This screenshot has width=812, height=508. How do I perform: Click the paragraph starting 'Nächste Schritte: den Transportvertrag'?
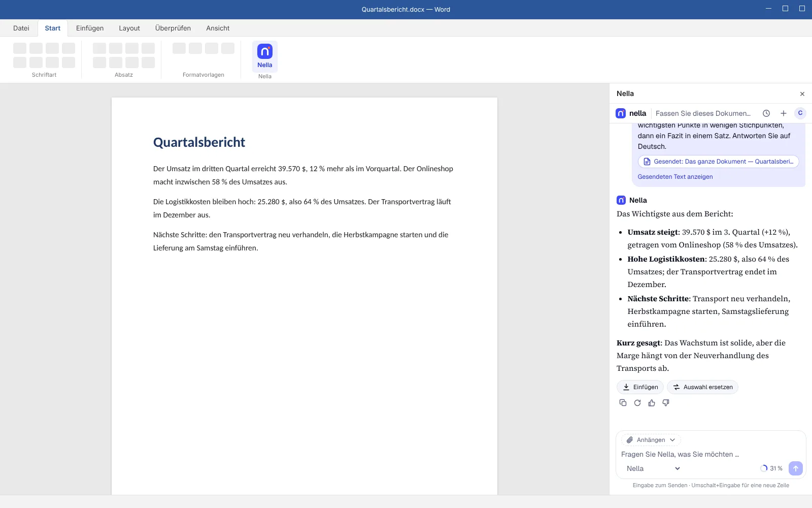(301, 241)
